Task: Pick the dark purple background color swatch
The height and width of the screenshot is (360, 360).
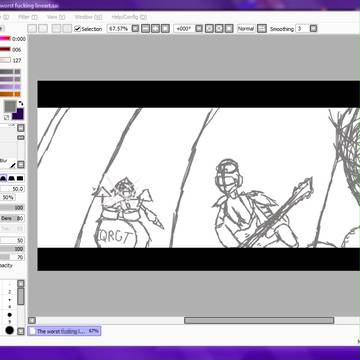Action: pos(18,114)
